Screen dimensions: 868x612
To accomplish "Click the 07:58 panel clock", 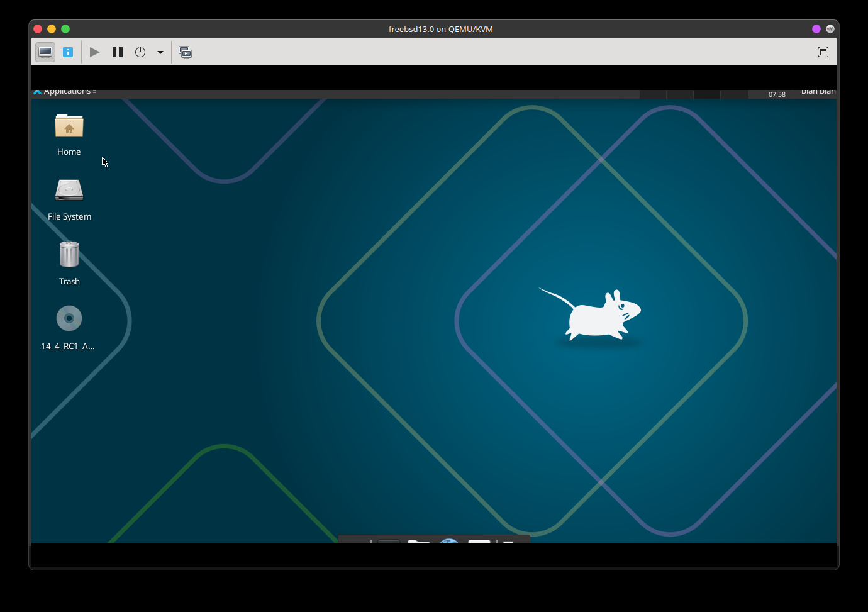I will pyautogui.click(x=777, y=94).
